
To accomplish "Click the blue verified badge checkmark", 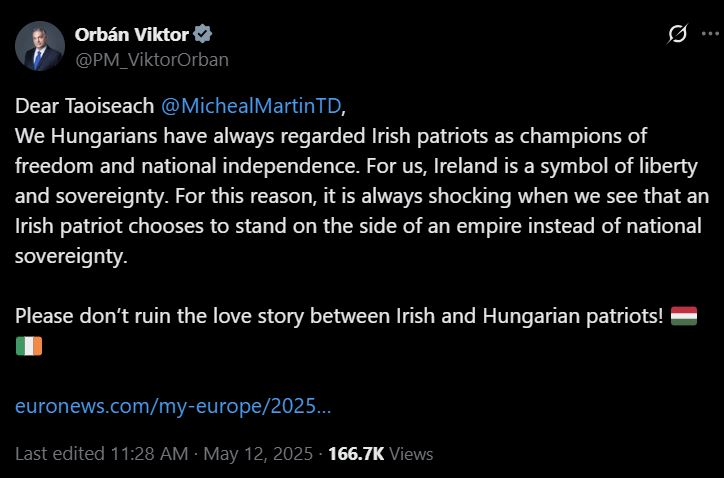I will click(x=203, y=34).
